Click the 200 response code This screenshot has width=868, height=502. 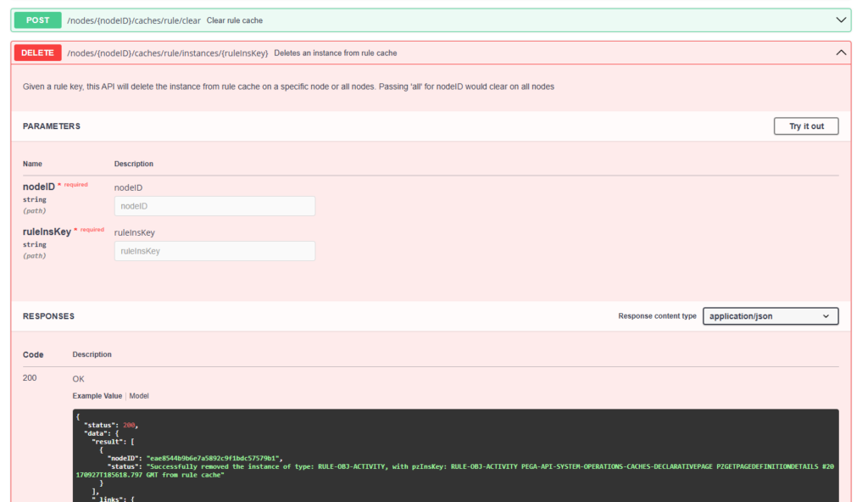click(x=30, y=378)
